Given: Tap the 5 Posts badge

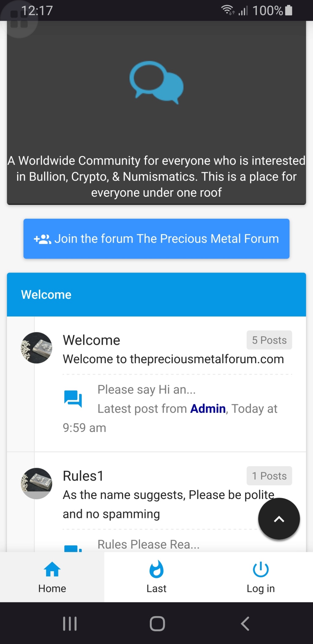Looking at the screenshot, I should point(269,340).
